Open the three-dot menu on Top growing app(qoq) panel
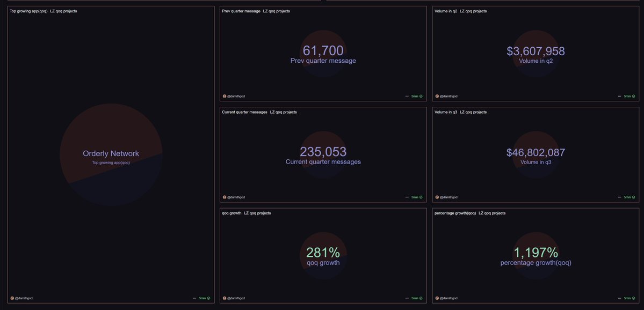Viewport: 644px width, 310px height. (x=194, y=298)
